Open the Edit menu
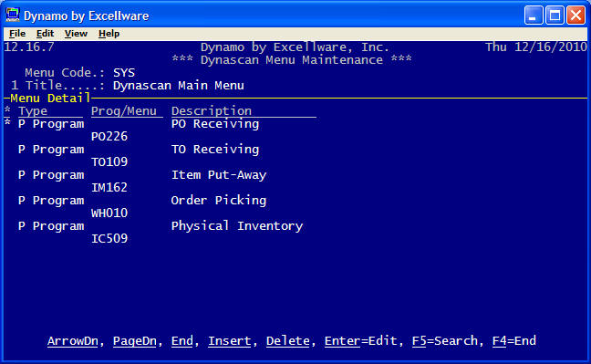The width and height of the screenshot is (591, 364). point(45,34)
